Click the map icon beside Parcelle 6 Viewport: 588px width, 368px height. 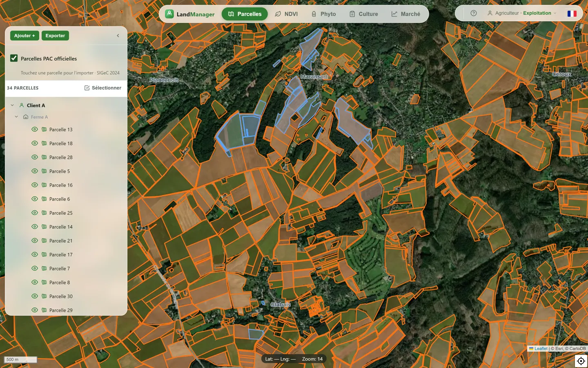tap(44, 199)
